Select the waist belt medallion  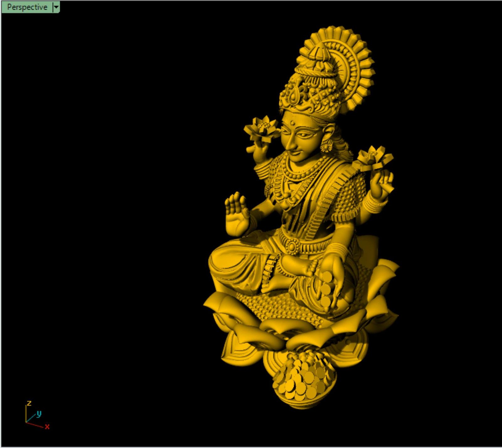point(292,246)
